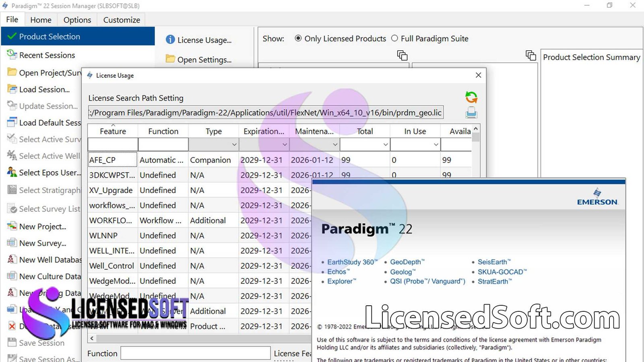Click the Open Project/Survey folder icon
The height and width of the screenshot is (362, 644).
pos(12,72)
